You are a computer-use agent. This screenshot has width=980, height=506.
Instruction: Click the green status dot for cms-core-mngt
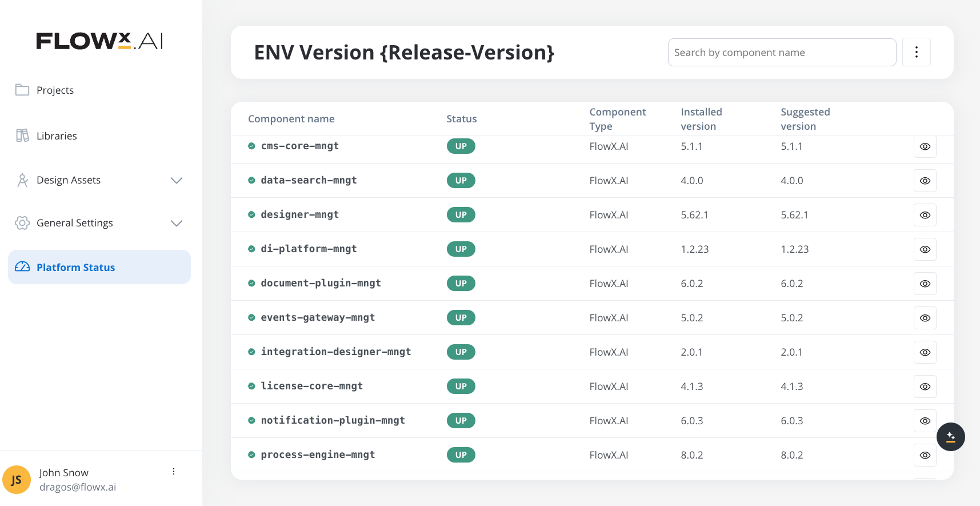click(251, 146)
